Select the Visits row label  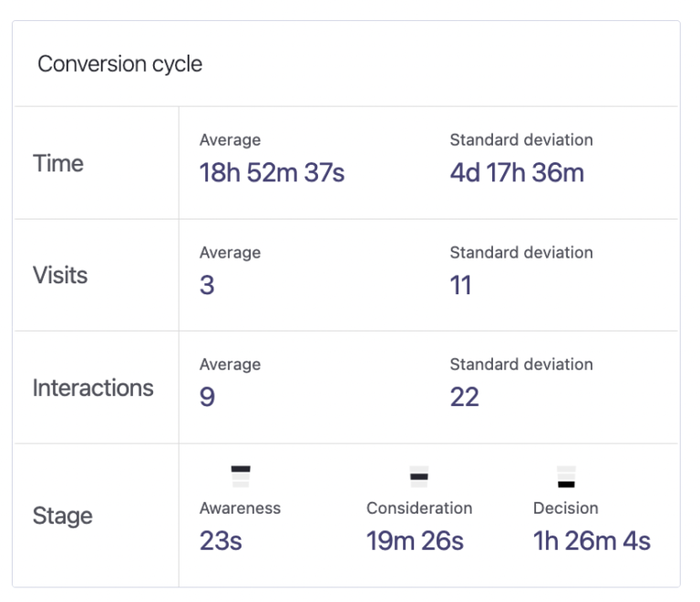pyautogui.click(x=60, y=275)
